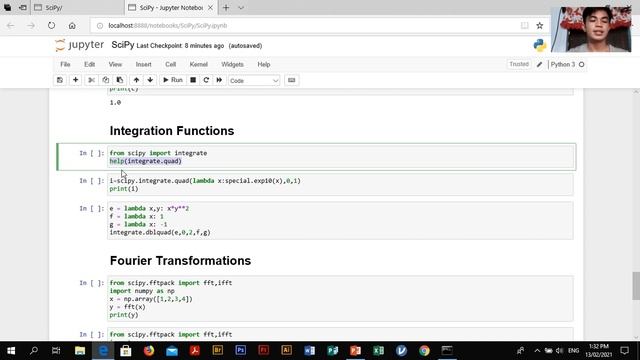
Task: Move selected cell down arrow
Action: pyautogui.click(x=150, y=80)
